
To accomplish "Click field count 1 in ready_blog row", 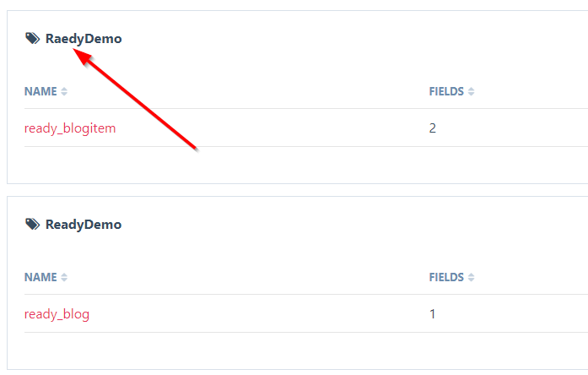I will pyautogui.click(x=433, y=314).
